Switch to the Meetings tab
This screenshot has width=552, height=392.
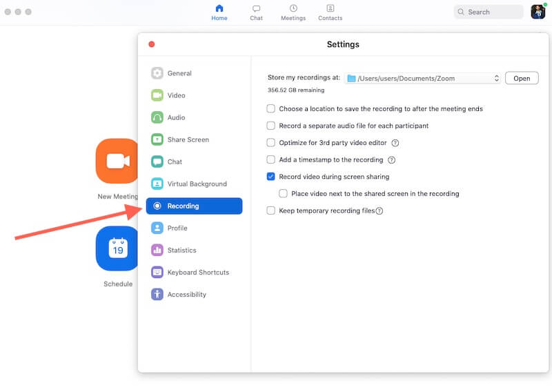293,12
